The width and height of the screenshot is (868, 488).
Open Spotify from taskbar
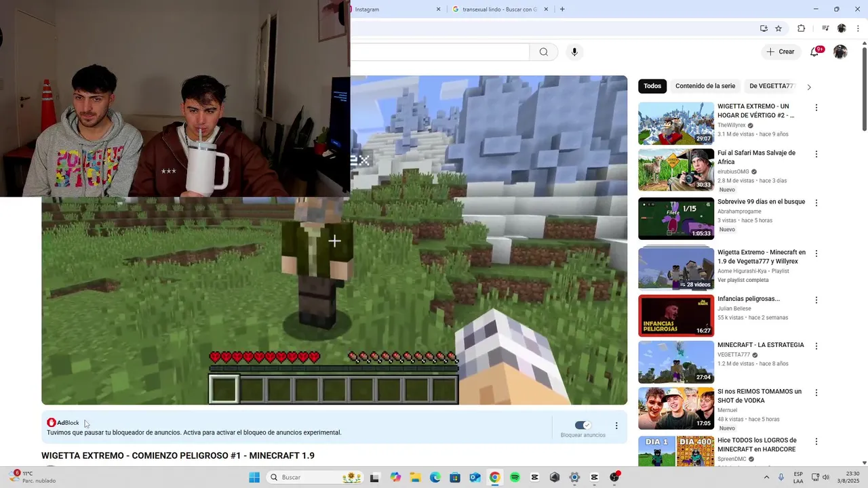515,477
